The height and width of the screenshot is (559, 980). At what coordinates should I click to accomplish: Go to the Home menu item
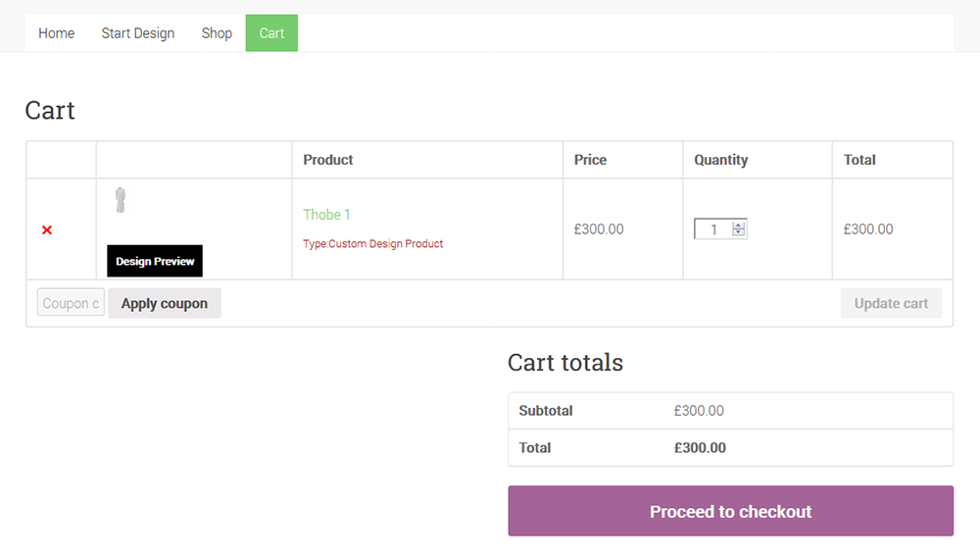[x=56, y=33]
